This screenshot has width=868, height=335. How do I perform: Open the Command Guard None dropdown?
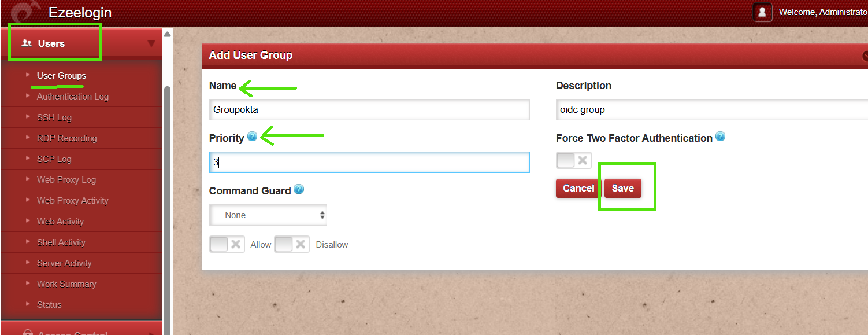tap(268, 215)
